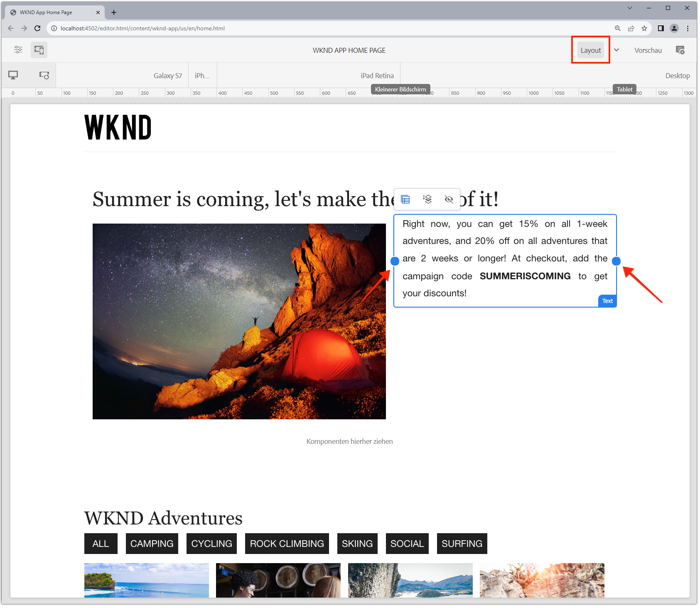
Task: Select Desktop device breakpoint
Action: [x=678, y=76]
